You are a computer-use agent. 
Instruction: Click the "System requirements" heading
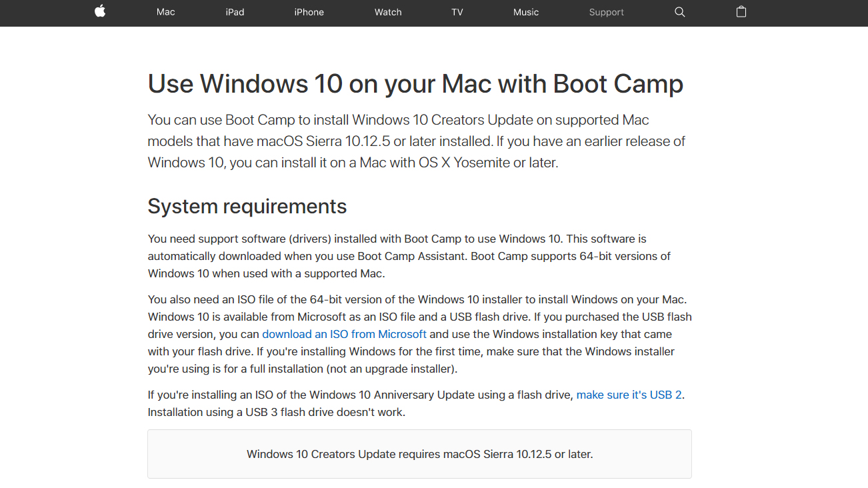(247, 206)
